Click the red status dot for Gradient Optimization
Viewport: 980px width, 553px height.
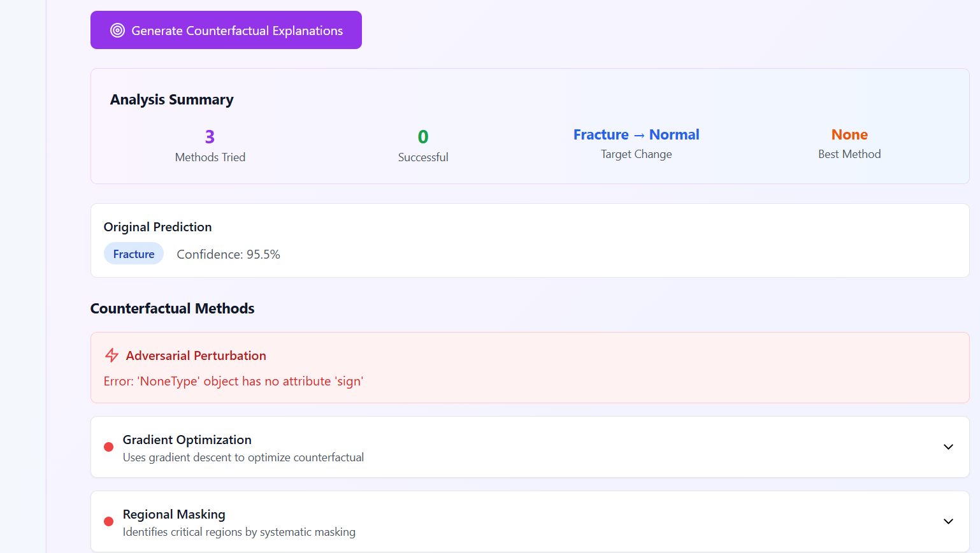108,447
